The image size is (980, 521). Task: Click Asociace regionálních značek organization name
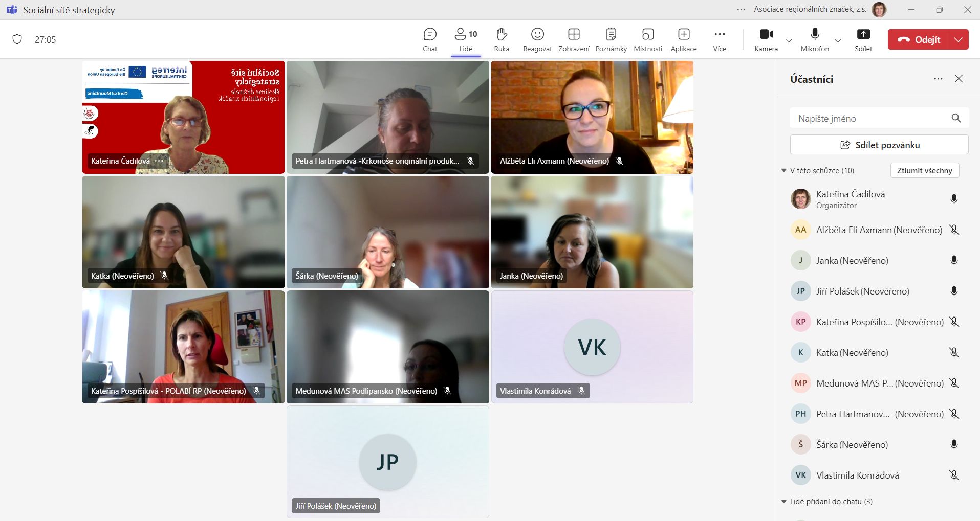810,9
